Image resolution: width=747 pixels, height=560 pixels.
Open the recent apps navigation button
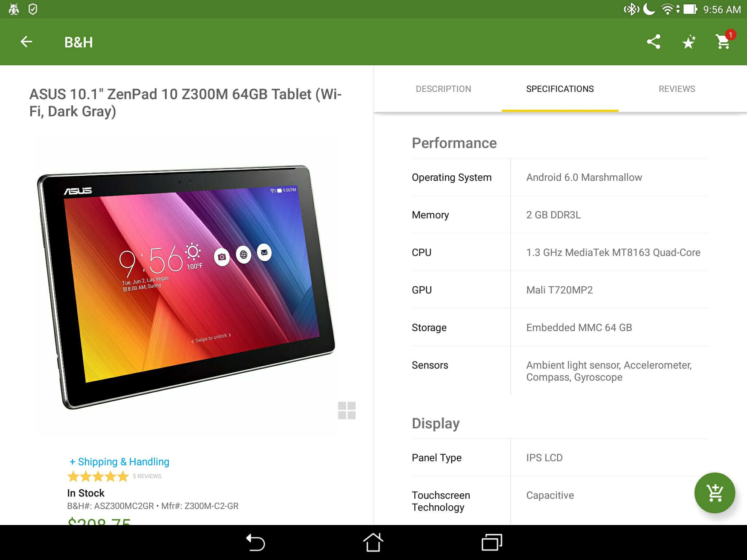492,542
